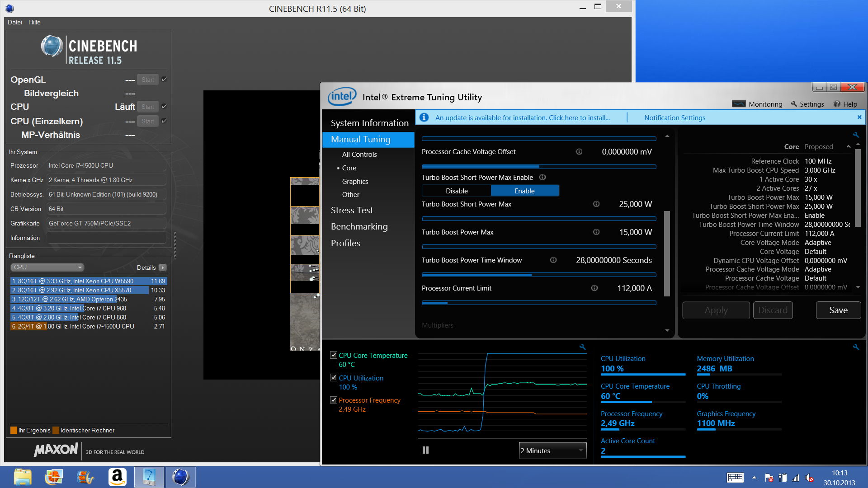The width and height of the screenshot is (868, 488).
Task: Toggle the CPU test checkbox
Action: tap(165, 107)
